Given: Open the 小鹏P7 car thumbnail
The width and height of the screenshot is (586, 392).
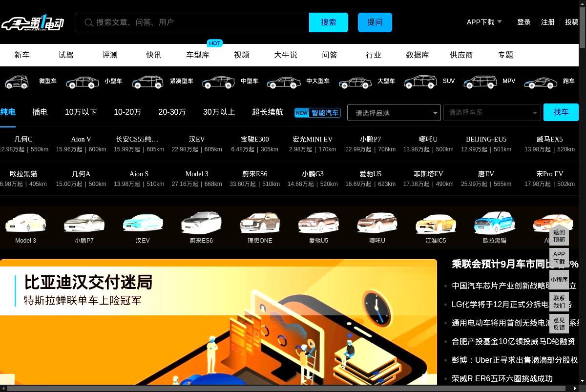Looking at the screenshot, I should click(84, 223).
